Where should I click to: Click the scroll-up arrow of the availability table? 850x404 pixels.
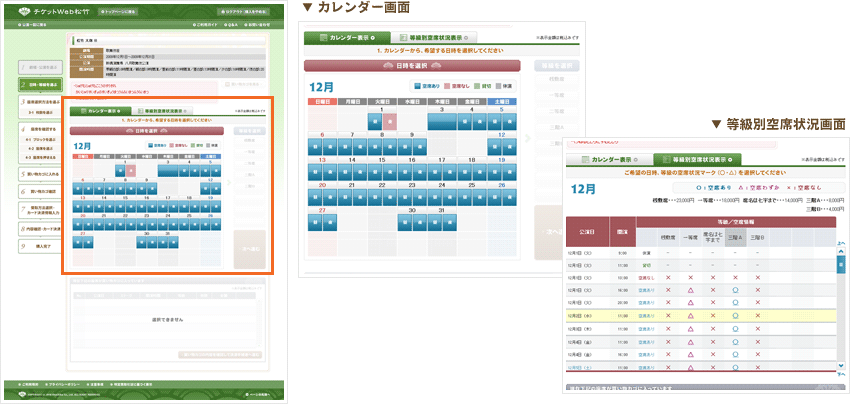[x=841, y=251]
